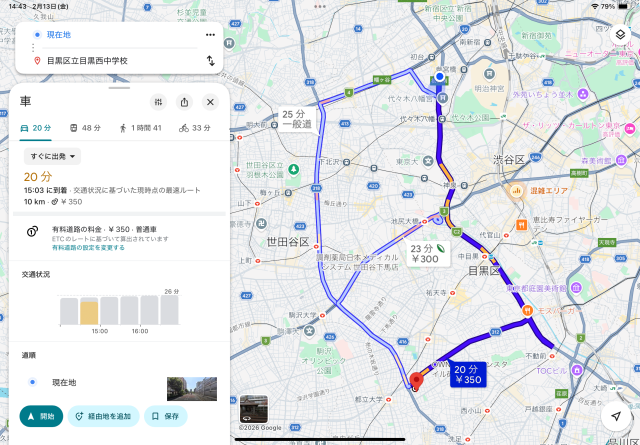Tap the 経由地を追加 add stop button
This screenshot has width=640, height=445.
pyautogui.click(x=103, y=416)
